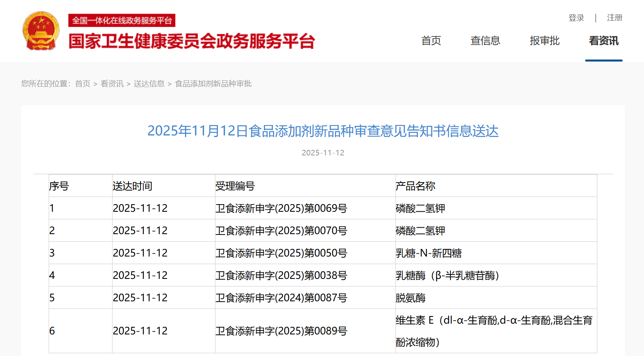644x356 pixels.
Task: Click the red platform banner badge
Action: (x=122, y=20)
